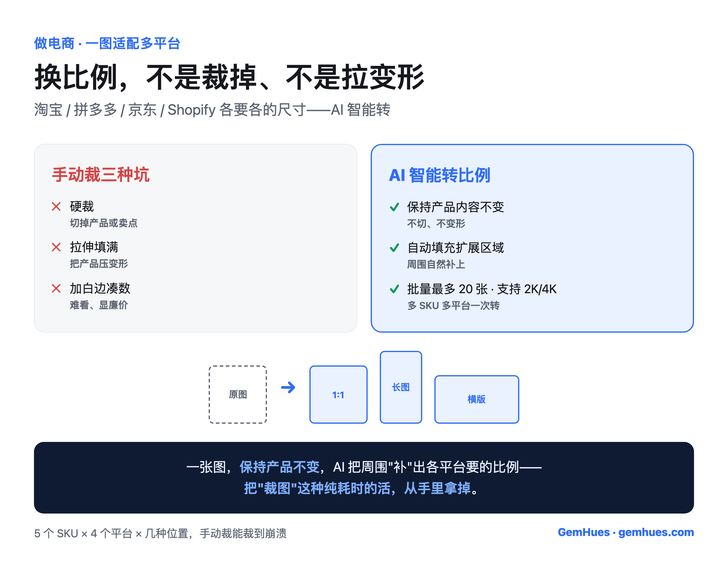Click the blue tagline 做电商 · 一图适配多平台
Screen dimensions: 728x570
pyautogui.click(x=107, y=43)
